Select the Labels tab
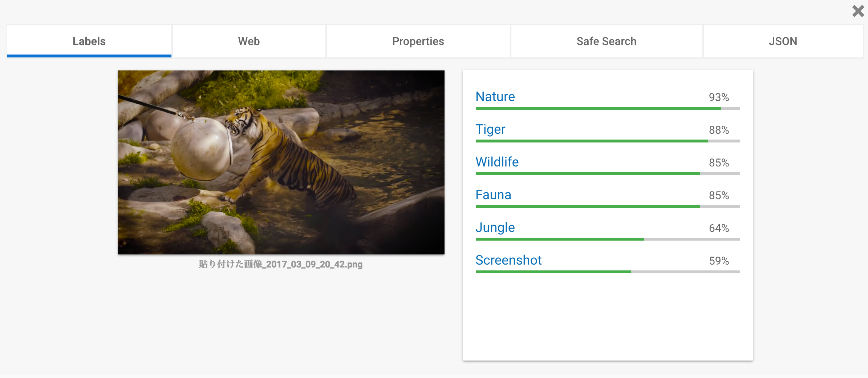The width and height of the screenshot is (868, 378). pyautogui.click(x=89, y=41)
